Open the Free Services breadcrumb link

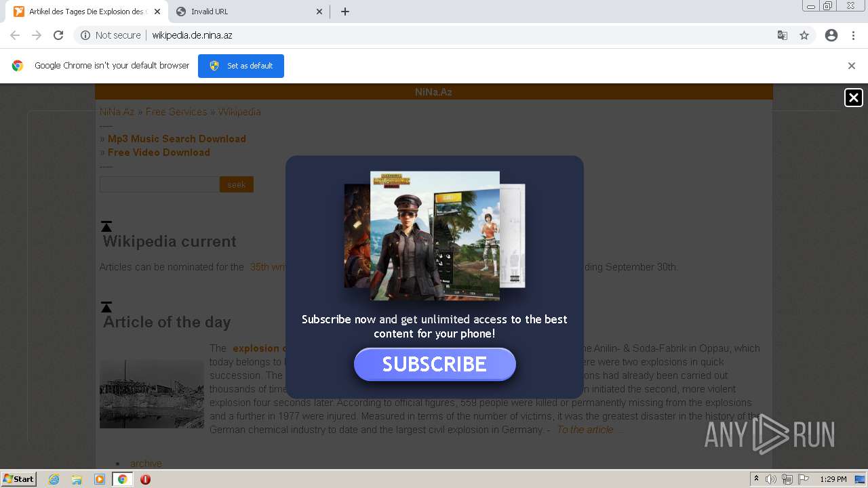pos(176,112)
